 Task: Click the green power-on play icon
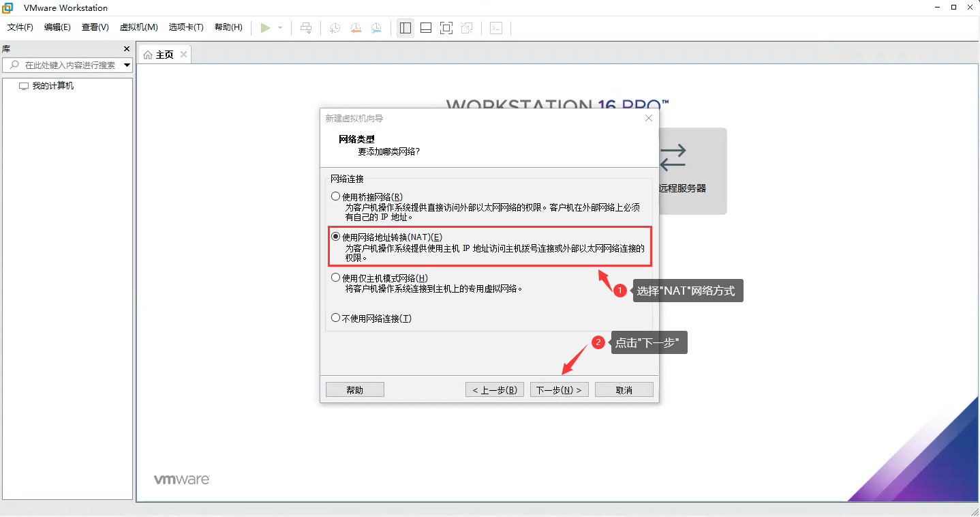(266, 28)
